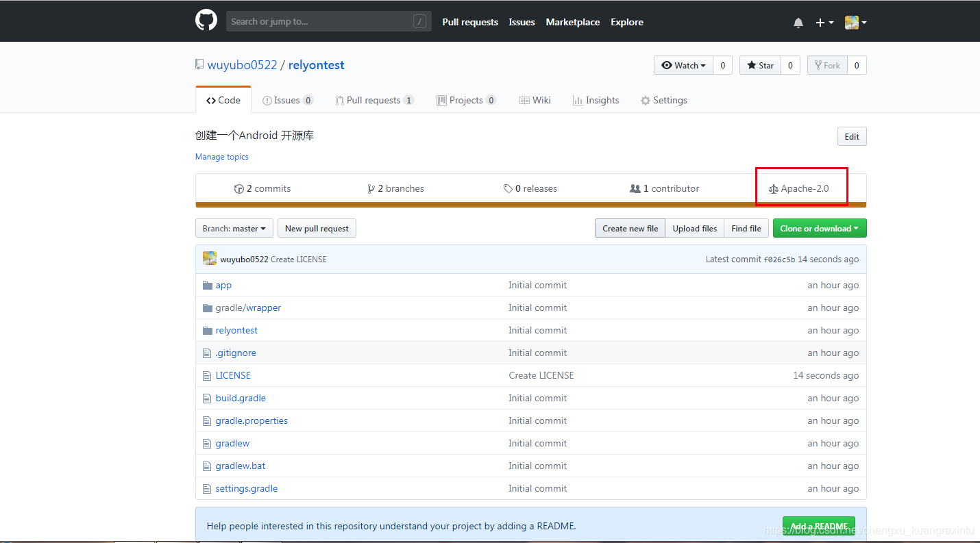980x543 pixels.
Task: Click Manage topics link
Action: 221,157
